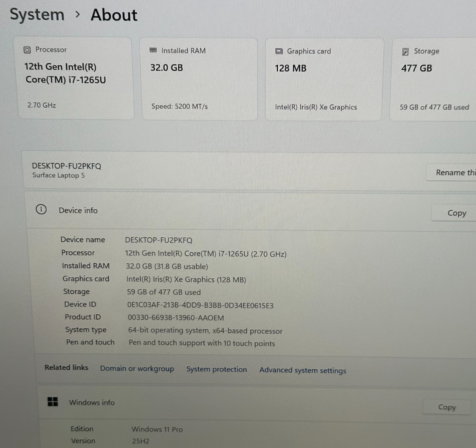Collapse the Device info section header
The height and width of the screenshot is (448, 476).
click(x=251, y=211)
